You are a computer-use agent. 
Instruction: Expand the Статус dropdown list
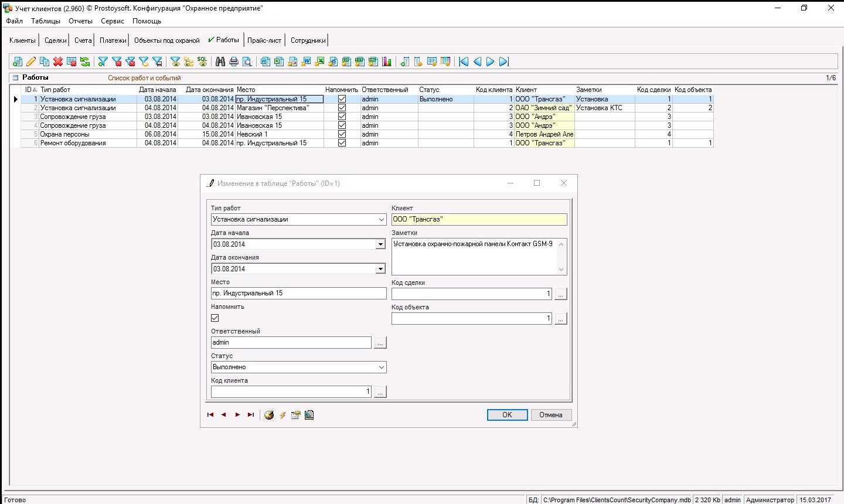coord(381,367)
